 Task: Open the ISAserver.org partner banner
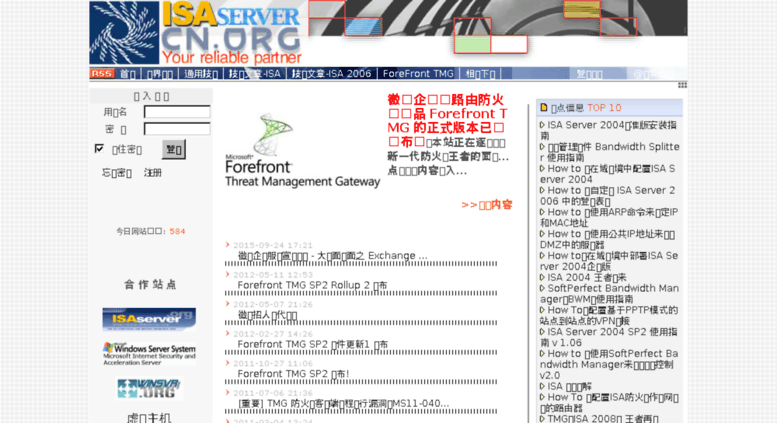(149, 319)
